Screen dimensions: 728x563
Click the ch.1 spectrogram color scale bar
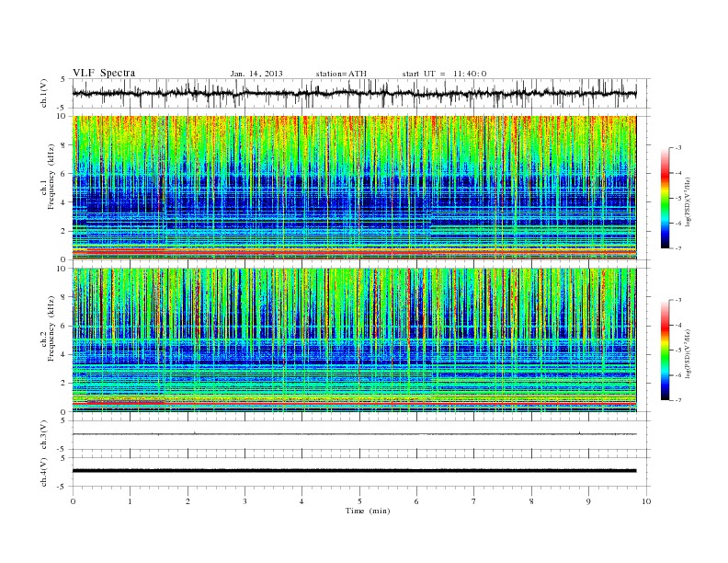pos(665,198)
